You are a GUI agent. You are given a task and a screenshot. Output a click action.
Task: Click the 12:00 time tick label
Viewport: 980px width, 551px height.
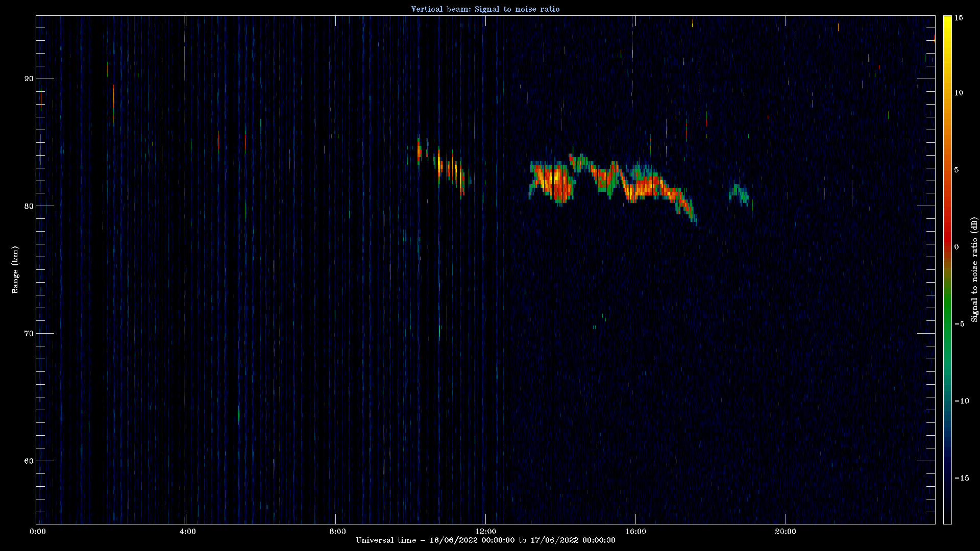(485, 532)
